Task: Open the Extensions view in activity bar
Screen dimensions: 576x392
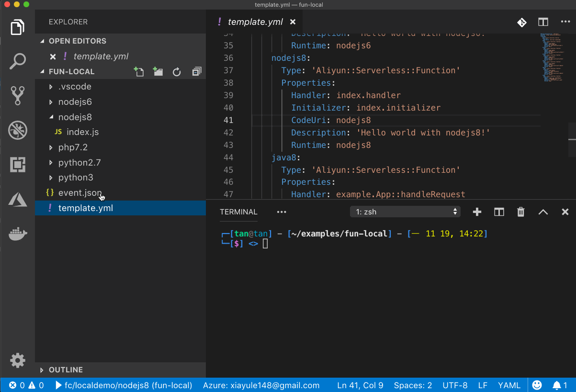Action: [x=18, y=164]
